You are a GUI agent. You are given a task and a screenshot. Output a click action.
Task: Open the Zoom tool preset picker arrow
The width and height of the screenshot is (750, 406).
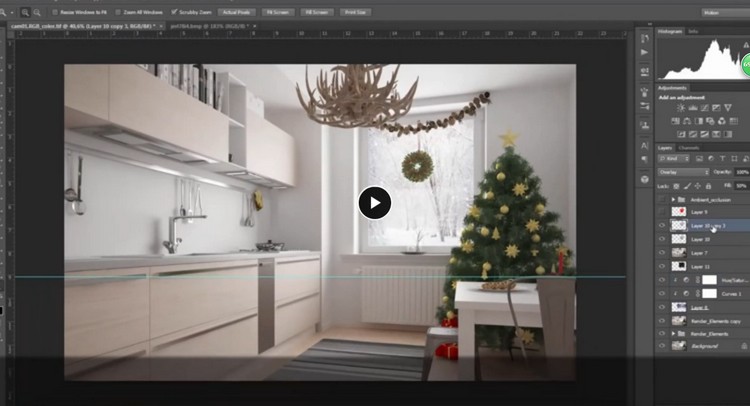click(x=12, y=12)
